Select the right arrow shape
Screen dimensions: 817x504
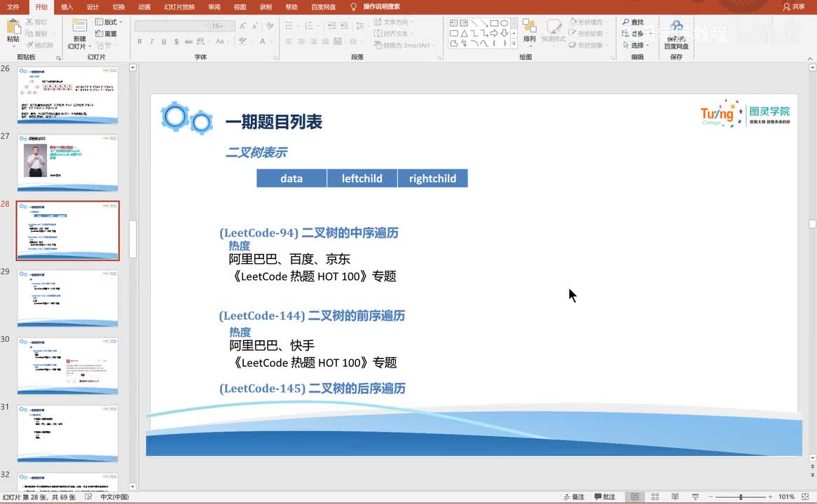(495, 34)
